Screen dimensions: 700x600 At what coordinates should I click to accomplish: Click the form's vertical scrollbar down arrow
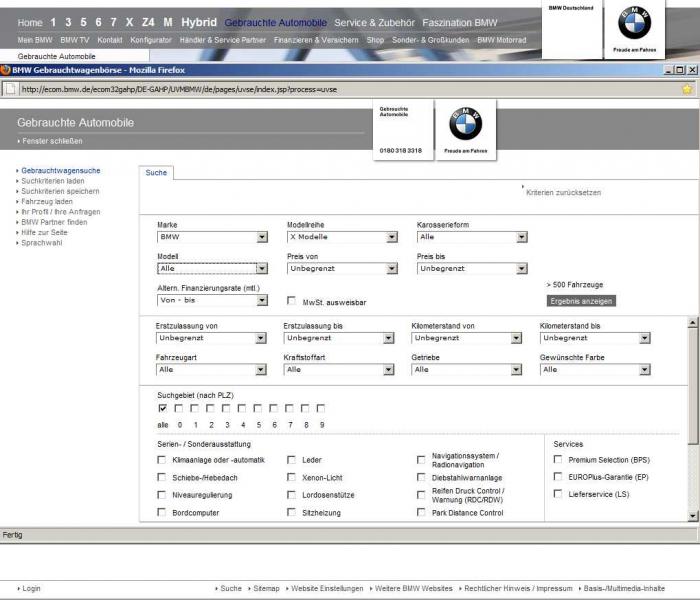[693, 515]
